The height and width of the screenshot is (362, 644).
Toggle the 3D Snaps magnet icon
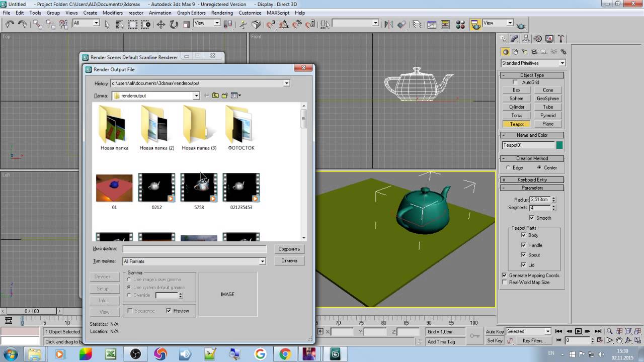pyautogui.click(x=271, y=24)
